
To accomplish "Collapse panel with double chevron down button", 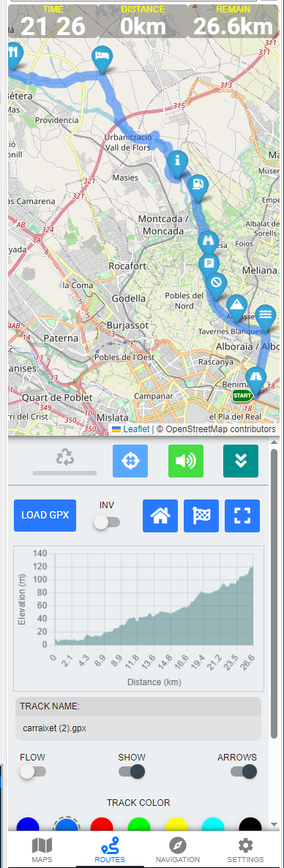I will pos(241,461).
